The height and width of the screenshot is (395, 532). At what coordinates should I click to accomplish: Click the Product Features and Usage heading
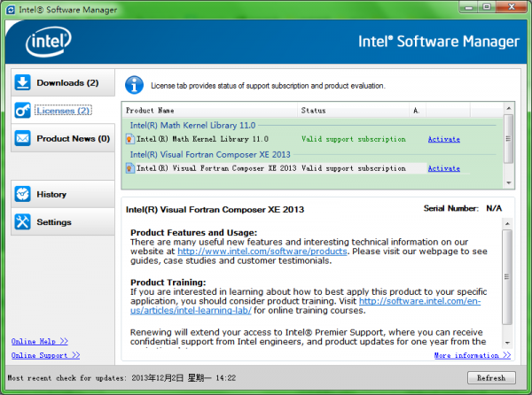click(x=193, y=233)
